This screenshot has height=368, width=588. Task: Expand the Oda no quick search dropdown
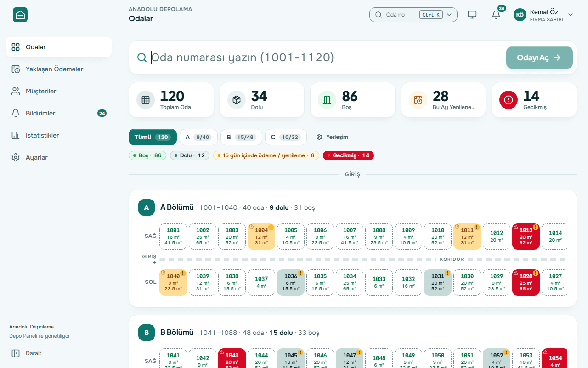click(449, 15)
